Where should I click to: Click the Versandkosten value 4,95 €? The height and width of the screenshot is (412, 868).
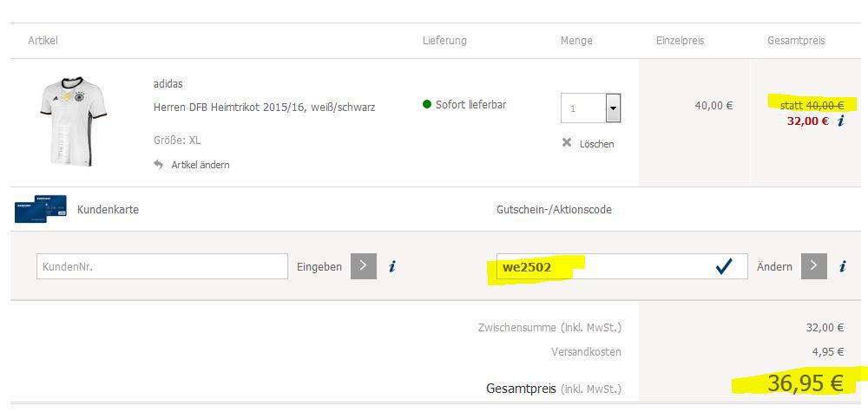click(x=827, y=352)
